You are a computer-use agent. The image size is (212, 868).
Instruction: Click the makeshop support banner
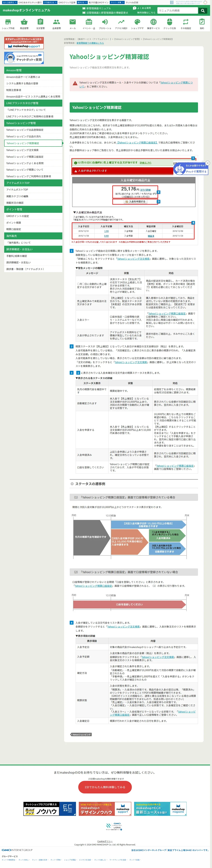24,43
